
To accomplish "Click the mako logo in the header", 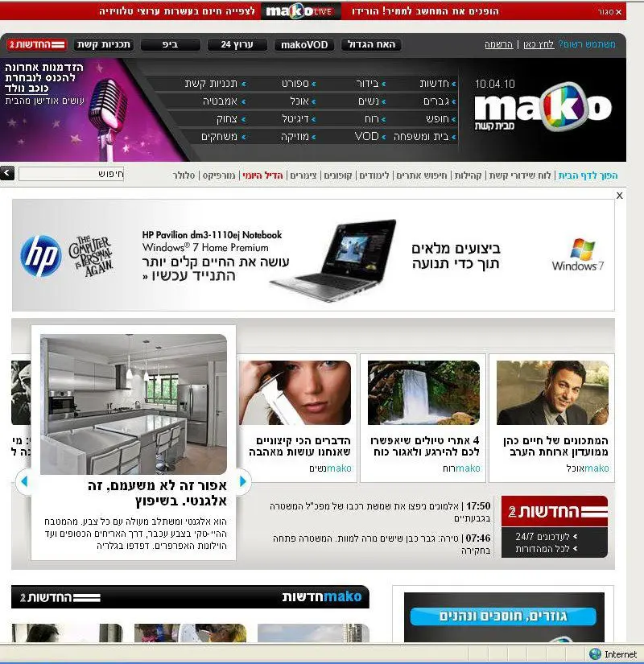I will (543, 107).
